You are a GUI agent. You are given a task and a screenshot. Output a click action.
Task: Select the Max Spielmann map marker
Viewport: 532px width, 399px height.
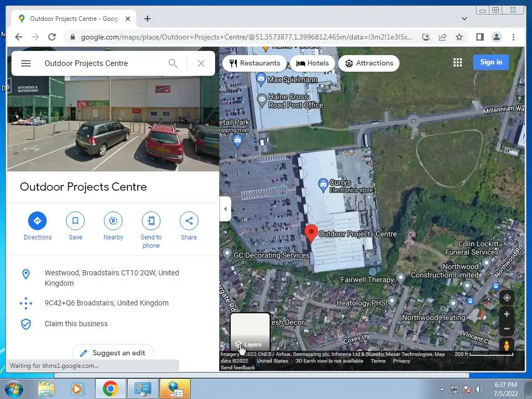point(261,79)
